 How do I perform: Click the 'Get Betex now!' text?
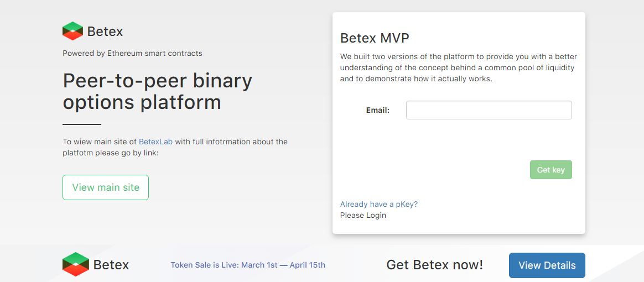click(435, 265)
